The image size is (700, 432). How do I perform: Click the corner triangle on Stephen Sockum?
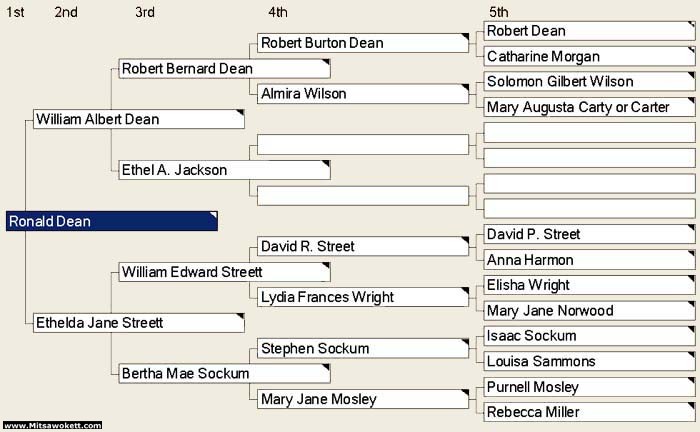tap(465, 342)
